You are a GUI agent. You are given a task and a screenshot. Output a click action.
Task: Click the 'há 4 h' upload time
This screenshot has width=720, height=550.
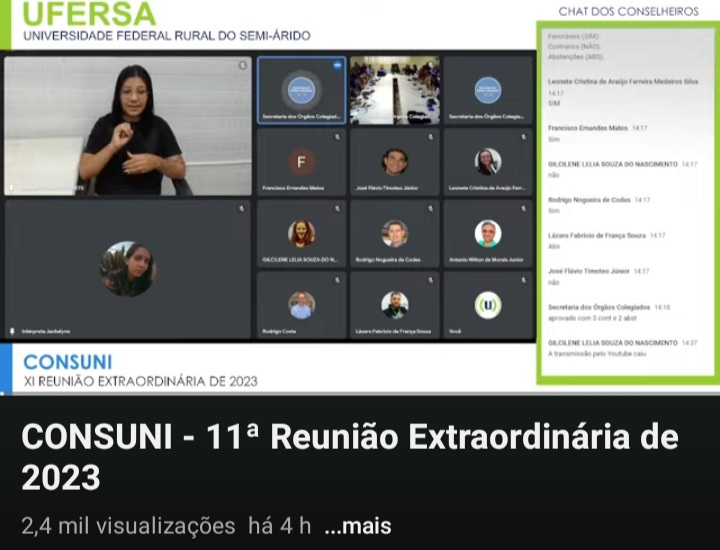point(279,526)
